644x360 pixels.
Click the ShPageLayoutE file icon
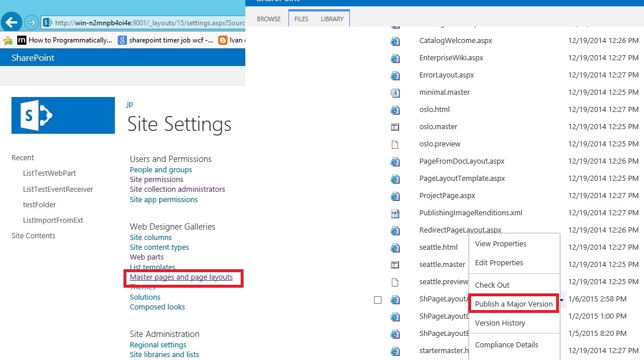(395, 334)
